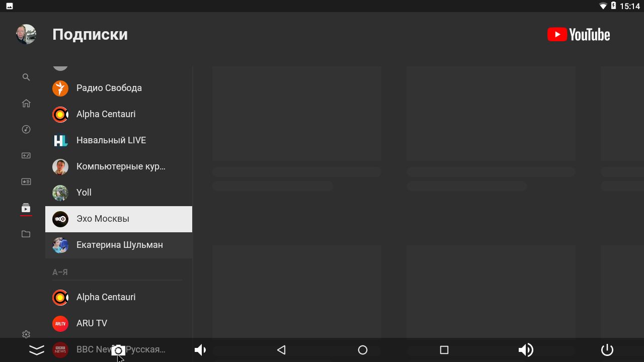Take a screenshot with camera icon
Screen dimensions: 644x362
point(118,350)
